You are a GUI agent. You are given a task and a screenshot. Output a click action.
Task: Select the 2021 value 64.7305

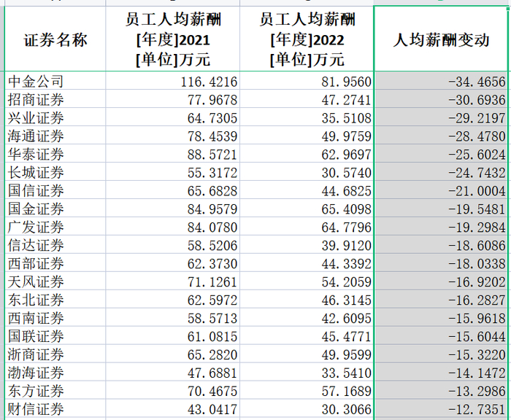(173, 117)
